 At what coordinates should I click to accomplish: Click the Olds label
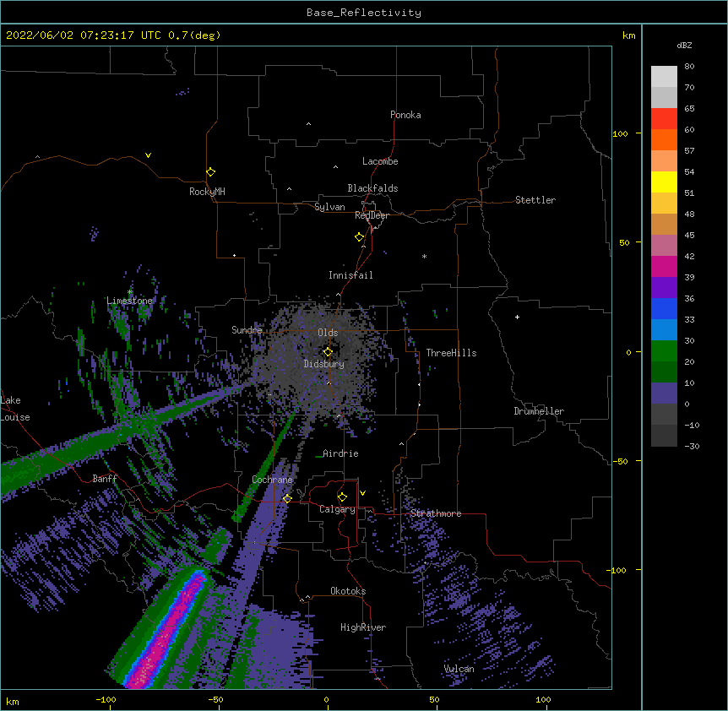point(328,333)
